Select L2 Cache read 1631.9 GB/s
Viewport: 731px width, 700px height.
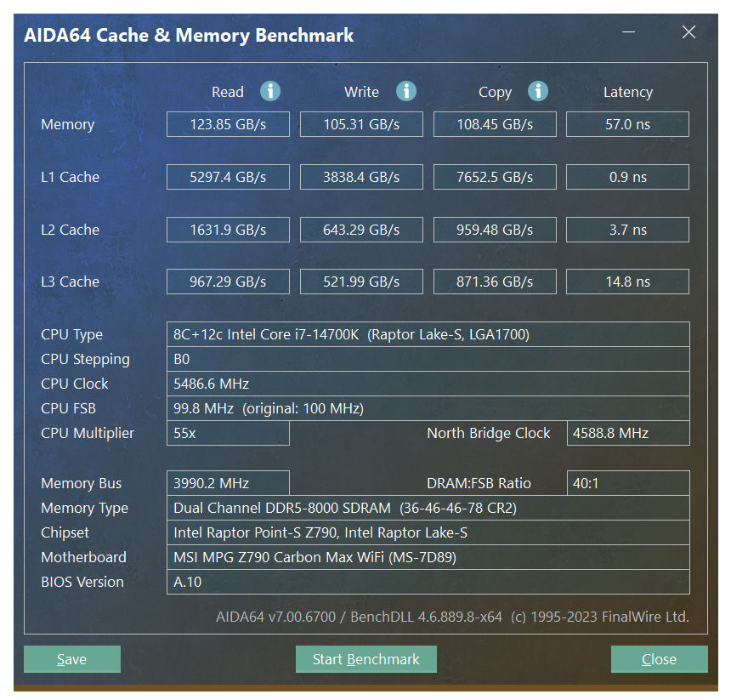pos(228,230)
